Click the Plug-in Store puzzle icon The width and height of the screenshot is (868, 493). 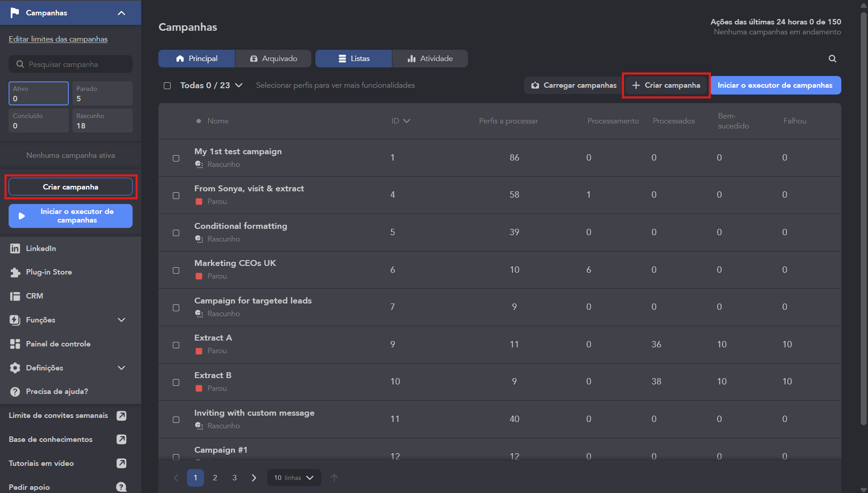coord(15,272)
